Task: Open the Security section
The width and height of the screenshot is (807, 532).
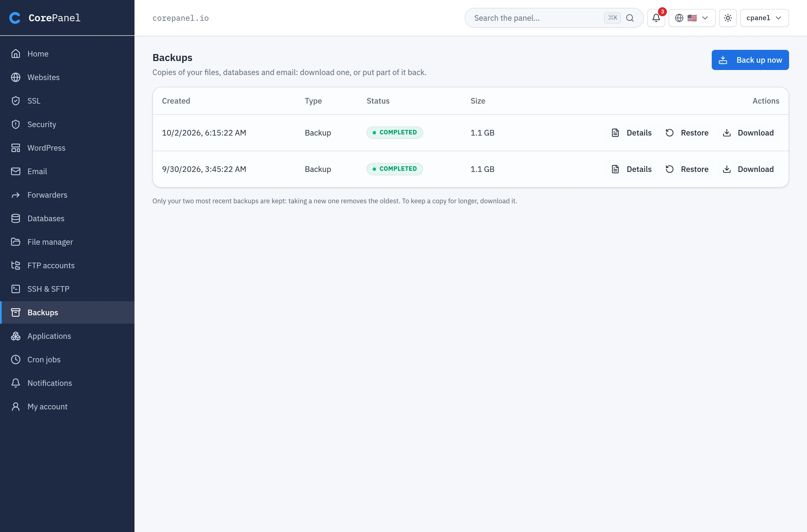Action: pyautogui.click(x=67, y=124)
